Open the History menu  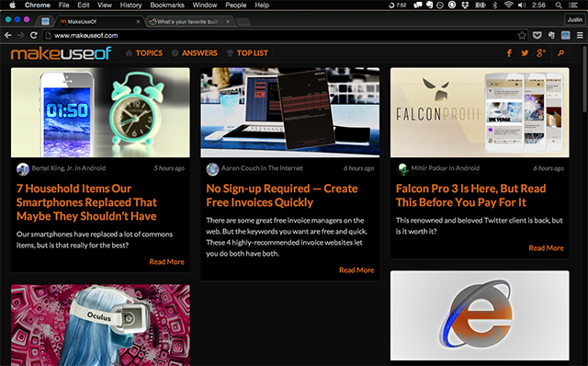[130, 6]
